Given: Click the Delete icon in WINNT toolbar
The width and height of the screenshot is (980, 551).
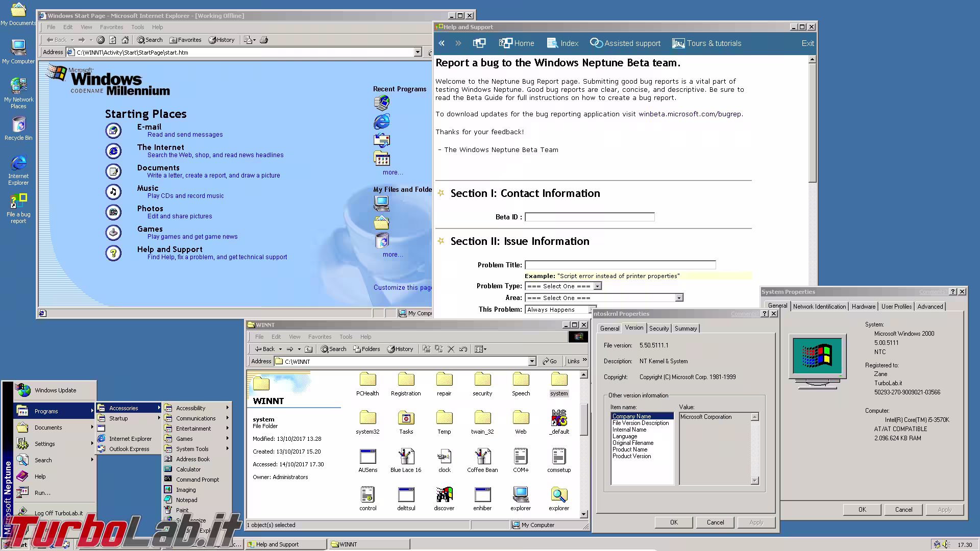Looking at the screenshot, I should pyautogui.click(x=451, y=349).
